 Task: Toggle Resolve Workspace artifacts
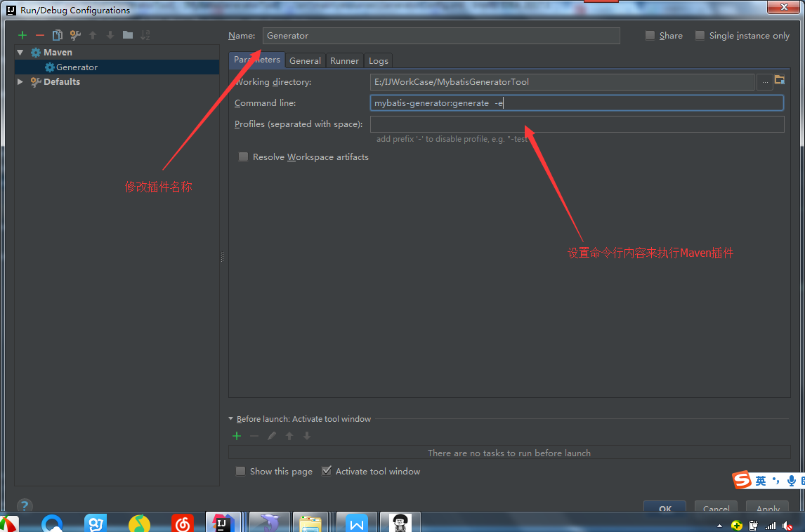click(x=243, y=157)
